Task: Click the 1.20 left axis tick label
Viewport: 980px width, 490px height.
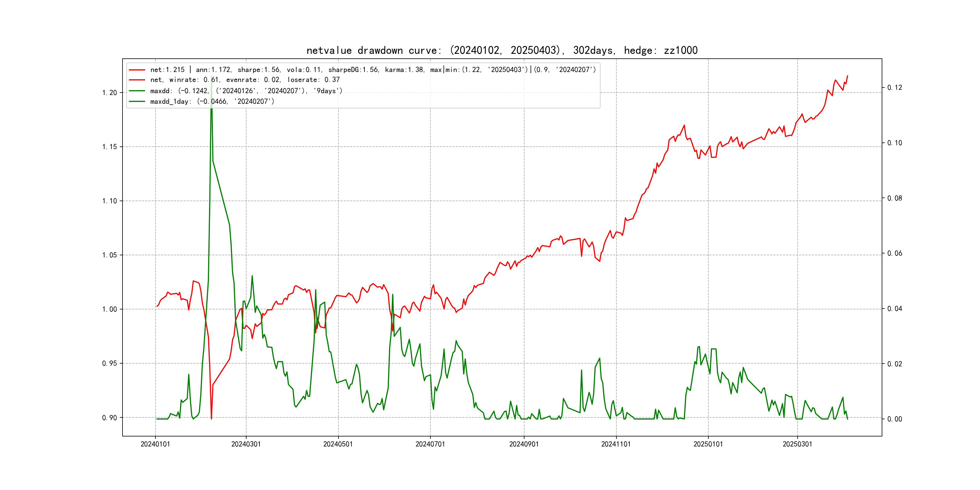Action: 109,93
